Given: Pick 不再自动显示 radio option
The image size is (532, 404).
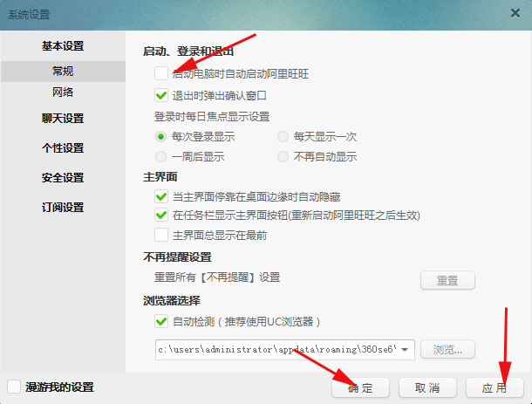Looking at the screenshot, I should point(283,157).
